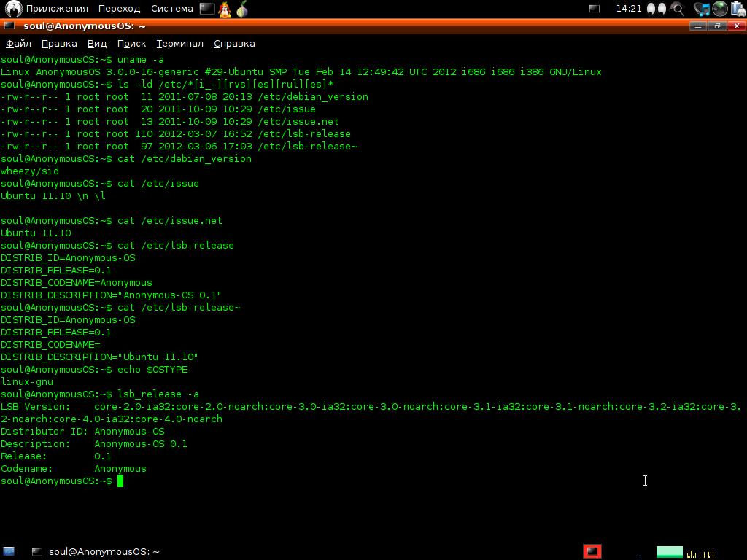Image resolution: width=747 pixels, height=560 pixels.
Task: Click the red workspace switcher thumbnail
Action: click(592, 551)
